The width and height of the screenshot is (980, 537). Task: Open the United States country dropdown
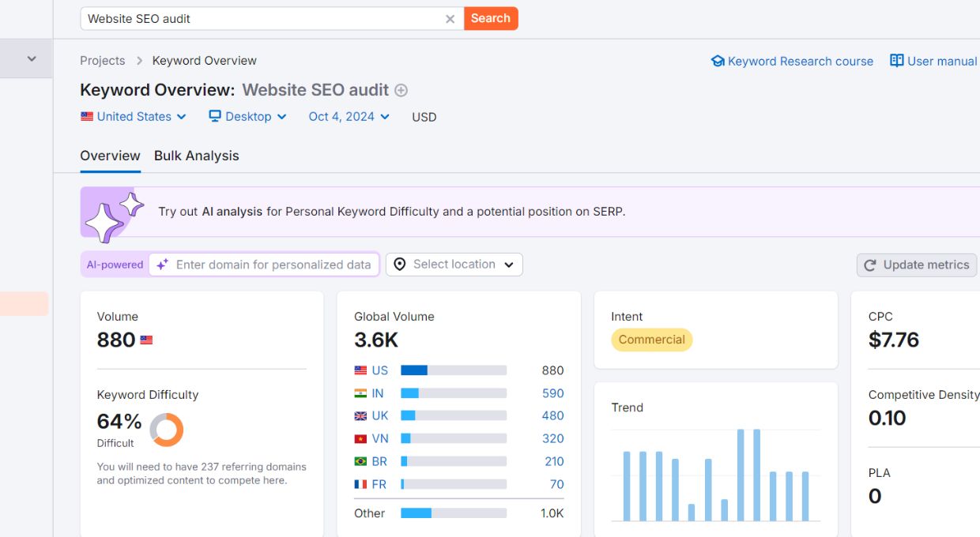click(x=134, y=116)
